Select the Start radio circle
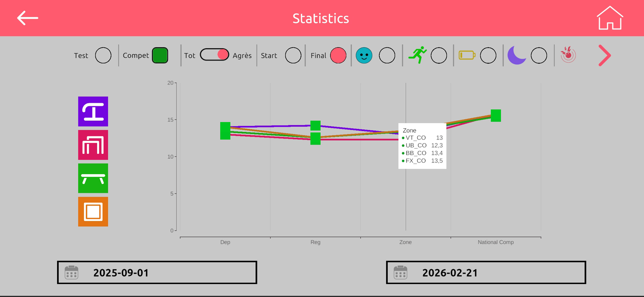 coord(293,55)
